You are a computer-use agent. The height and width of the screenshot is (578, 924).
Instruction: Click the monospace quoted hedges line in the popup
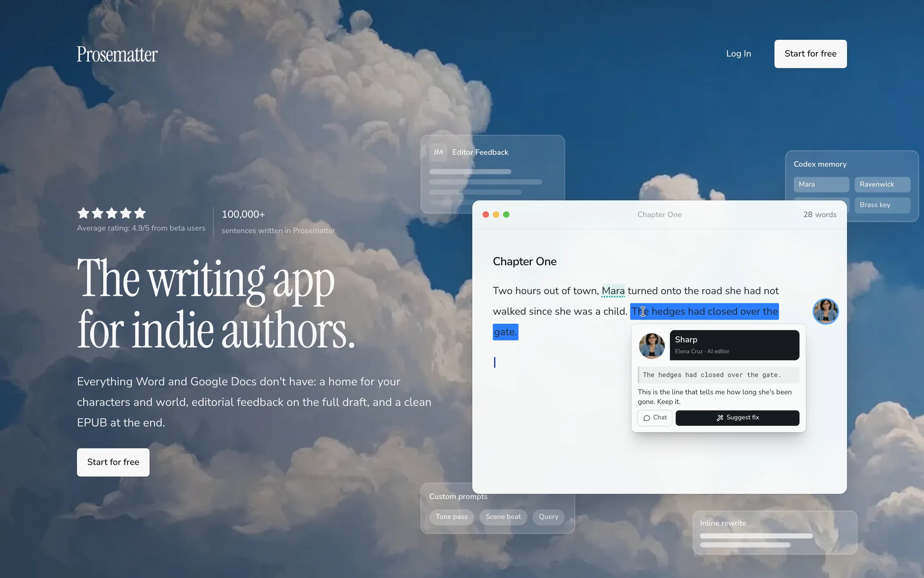click(719, 375)
